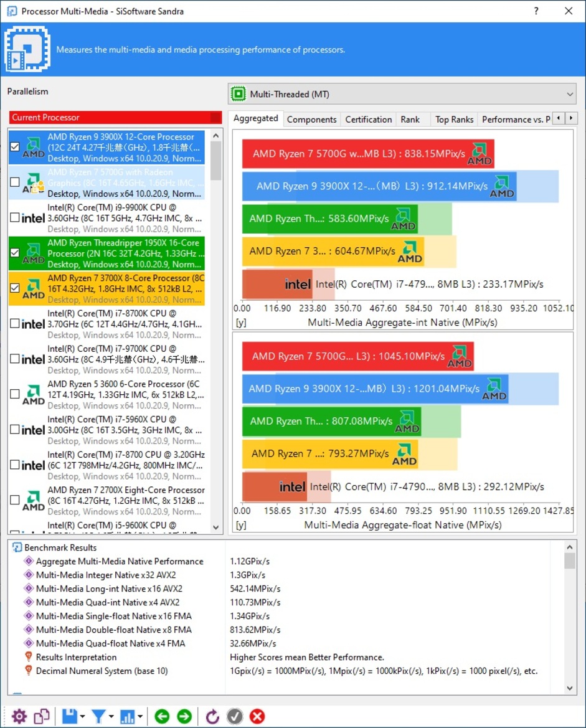Uncheck the AMD Ryzen Threadripper 1950X checkbox

[16, 253]
